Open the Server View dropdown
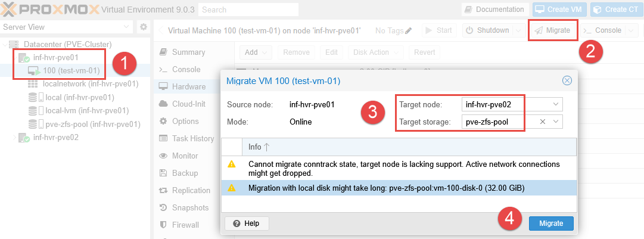 pos(127,27)
